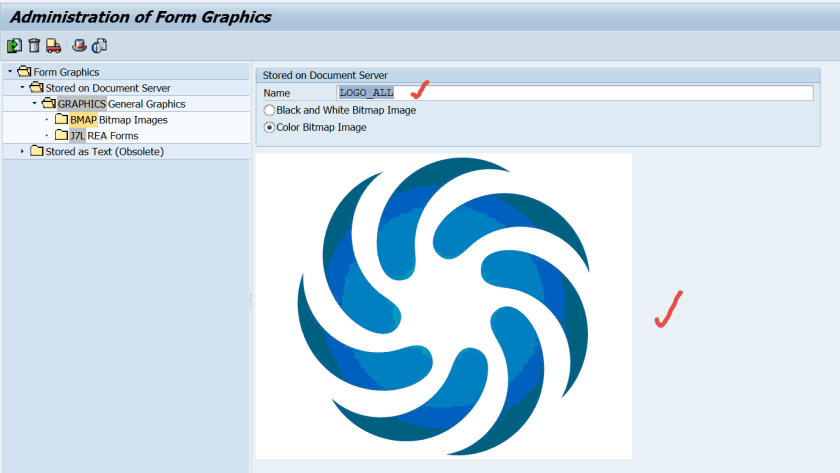The image size is (840, 473).
Task: Click the 'Name' field label
Action: point(276,93)
